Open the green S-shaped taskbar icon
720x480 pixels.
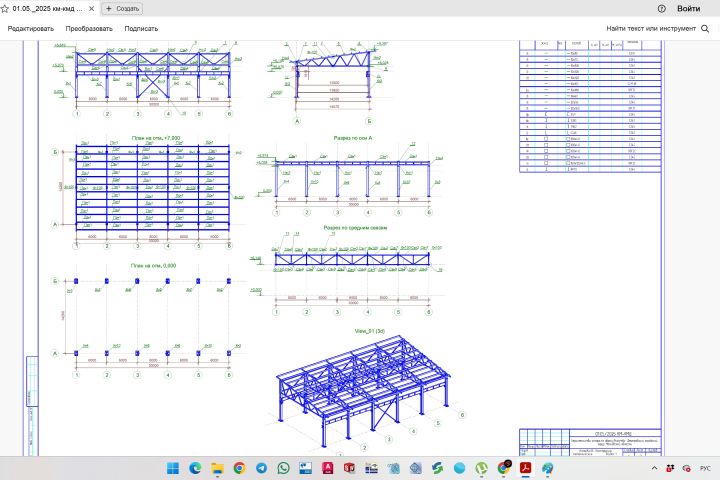click(437, 468)
